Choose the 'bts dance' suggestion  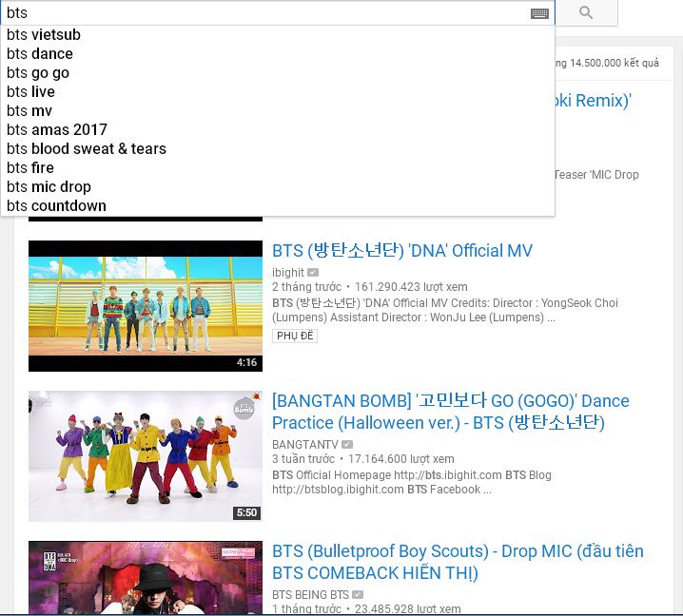tap(40, 54)
